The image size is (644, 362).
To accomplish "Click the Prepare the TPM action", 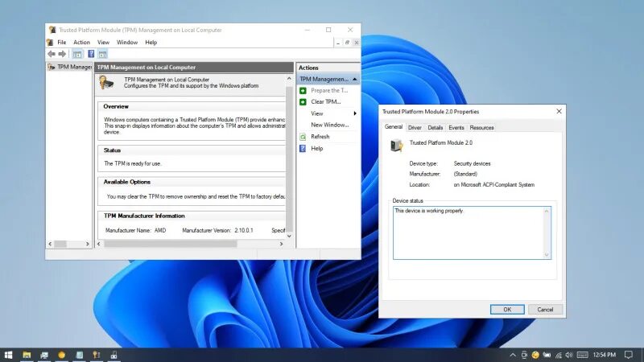I will [329, 90].
